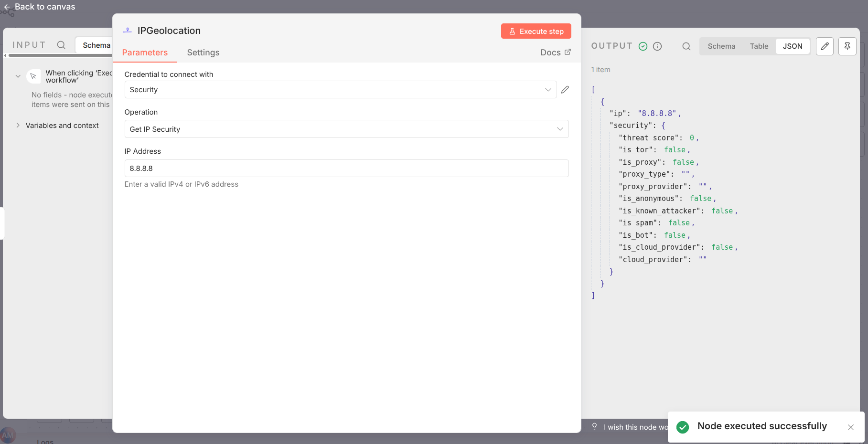Pin the output data with pin icon
The image size is (868, 444).
coord(847,46)
